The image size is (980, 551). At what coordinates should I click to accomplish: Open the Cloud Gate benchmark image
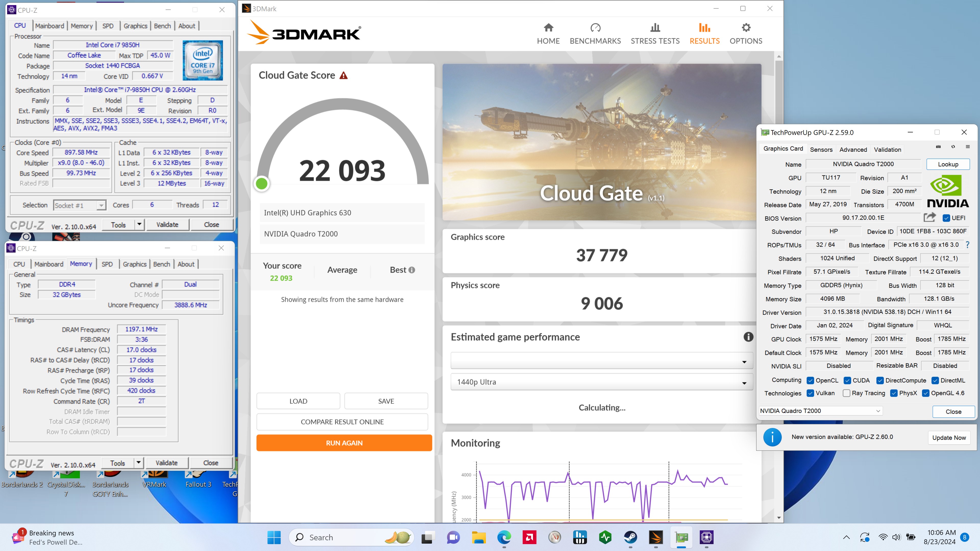click(x=602, y=142)
